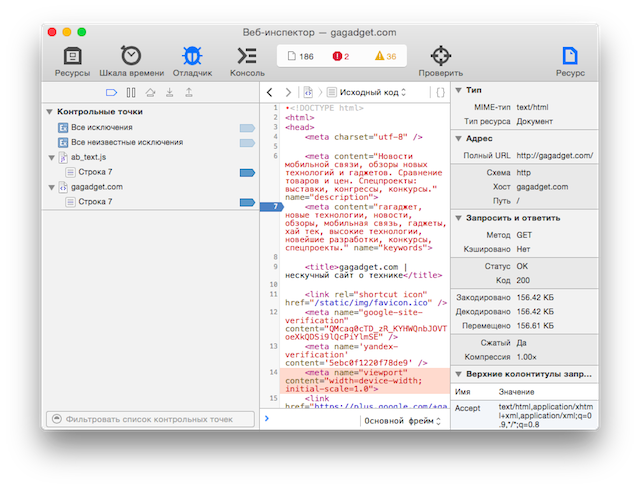Click the step into button

tap(169, 93)
